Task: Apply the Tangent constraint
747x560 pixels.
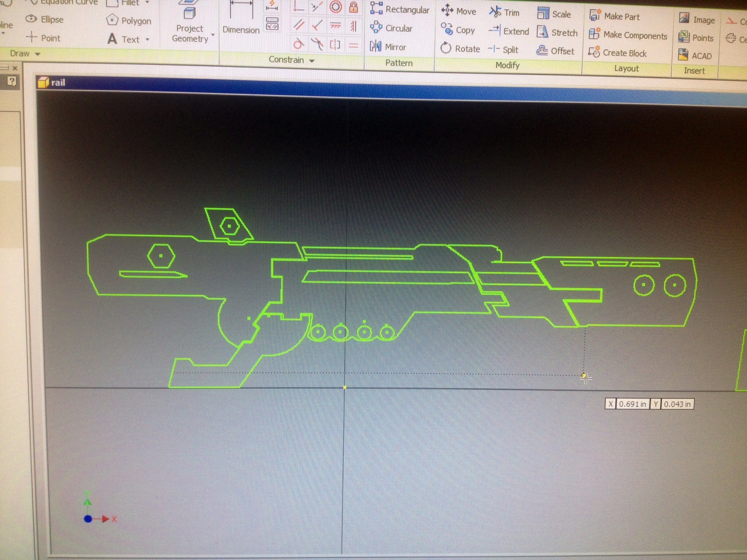Action: pyautogui.click(x=299, y=44)
